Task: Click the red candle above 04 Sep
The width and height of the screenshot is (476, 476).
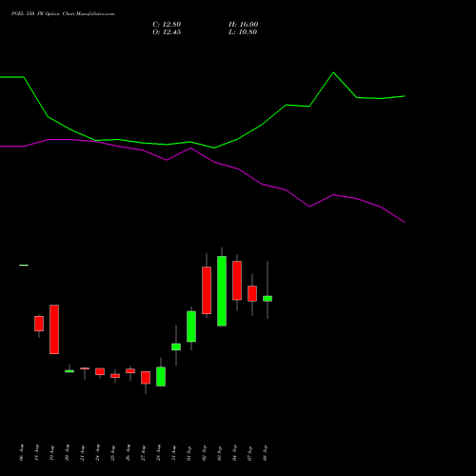Action: (237, 281)
